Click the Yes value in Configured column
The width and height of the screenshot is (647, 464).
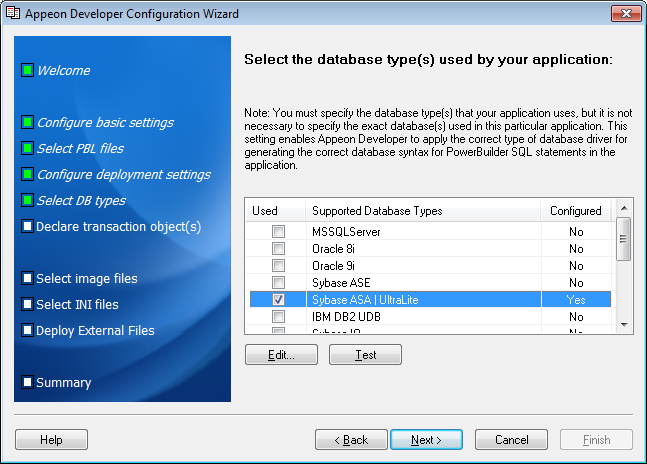576,299
